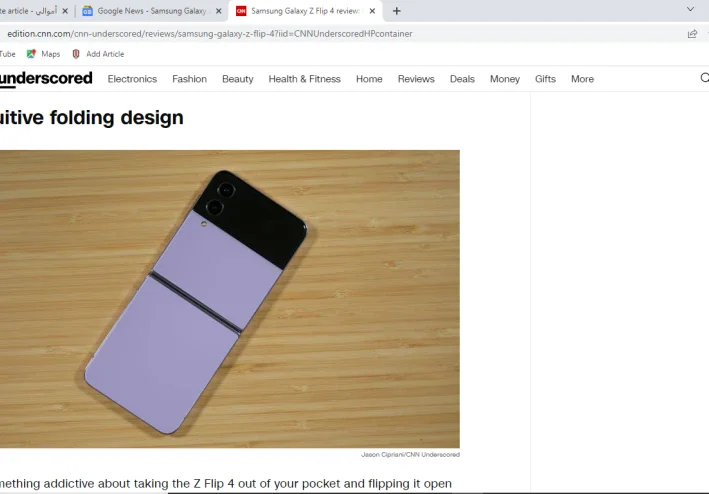Open the Health & Fitness section
The height and width of the screenshot is (494, 709).
click(x=304, y=79)
